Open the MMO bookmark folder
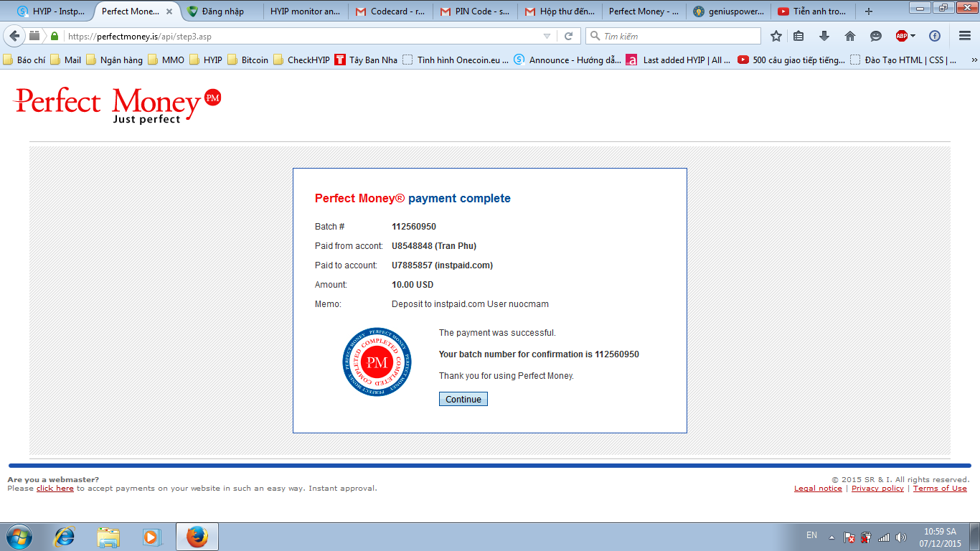The width and height of the screenshot is (980, 551). (x=166, y=60)
